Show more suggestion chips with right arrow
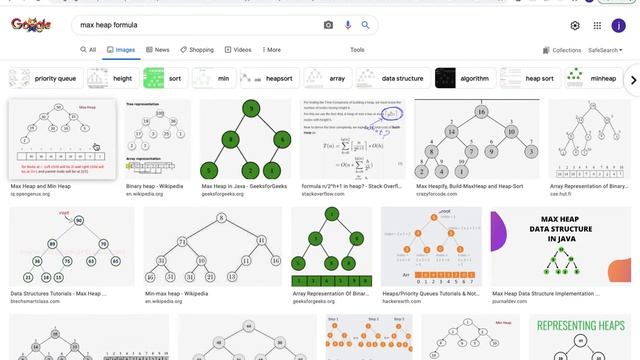The image size is (640, 360). pyautogui.click(x=633, y=80)
